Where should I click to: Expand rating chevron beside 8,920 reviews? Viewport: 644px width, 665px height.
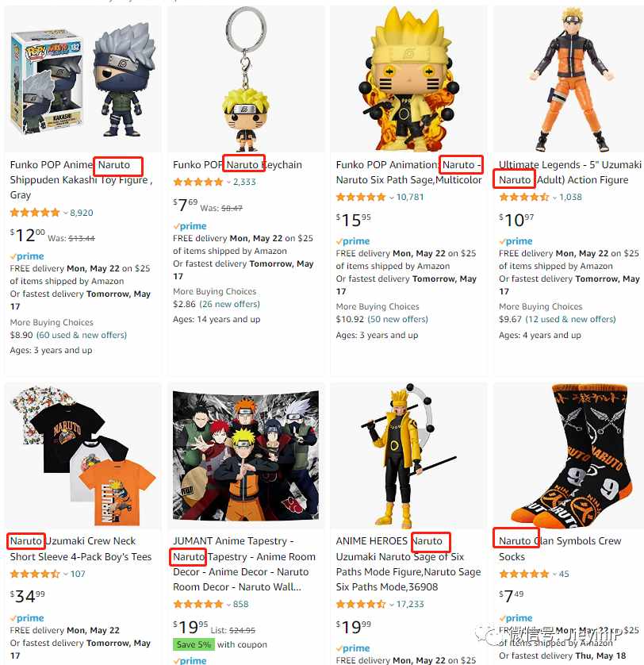click(66, 213)
